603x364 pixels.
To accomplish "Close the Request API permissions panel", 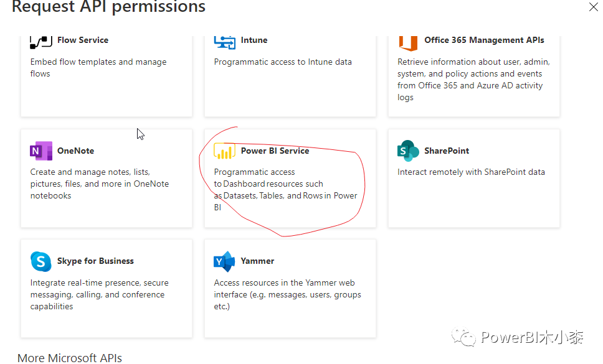I will point(593,6).
